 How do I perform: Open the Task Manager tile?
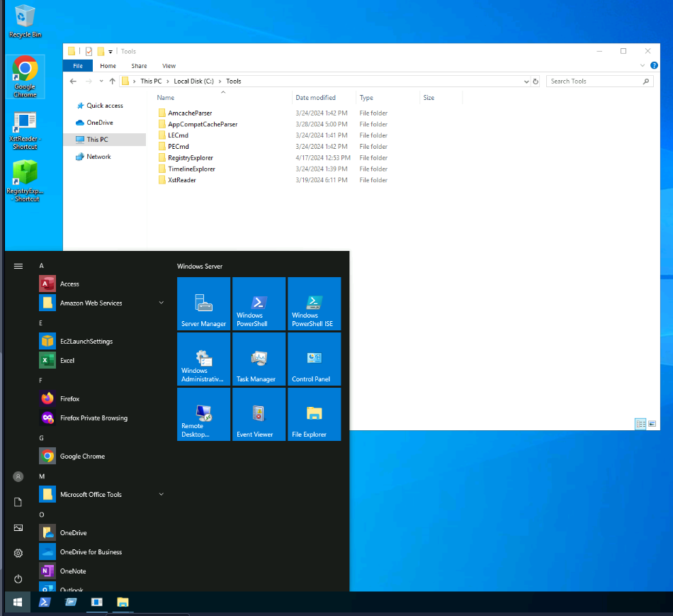pos(259,359)
